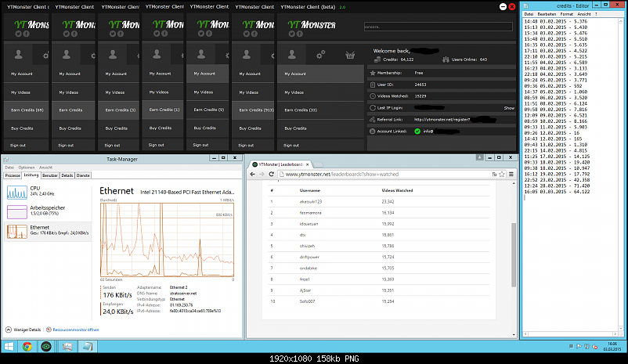Switch to the Details tab in Task-Manager
The image size is (628, 364).
[67, 175]
